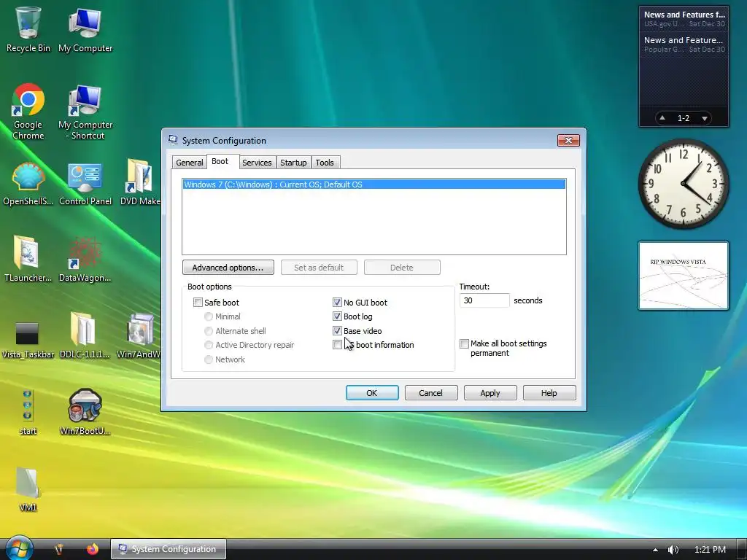This screenshot has height=560, width=747.
Task: Click the 1:21 PM taskbar clock
Action: [x=710, y=550]
